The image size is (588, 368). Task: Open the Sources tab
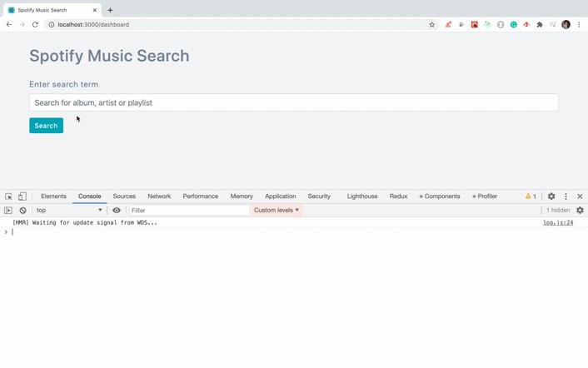pos(124,196)
